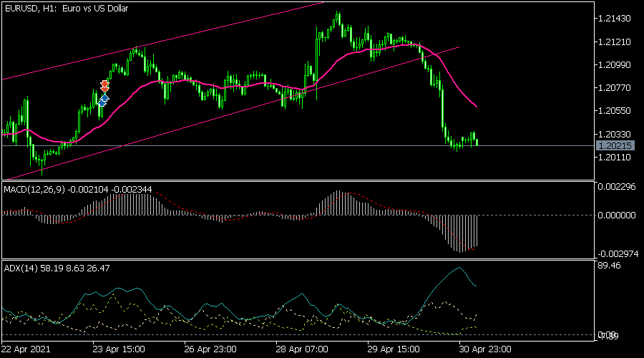Select the EURUSD, H1 chart title text
This screenshot has width=644, height=358.
point(67,8)
